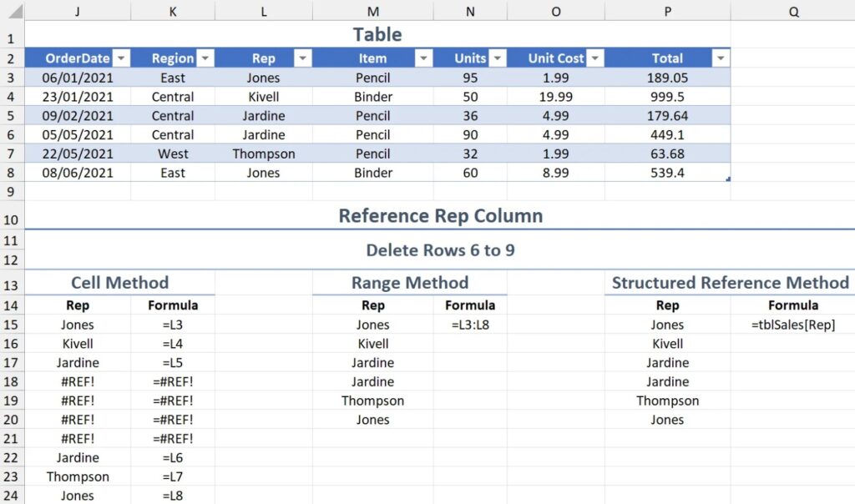Select 'Thompson' in the Range Method list

(373, 401)
